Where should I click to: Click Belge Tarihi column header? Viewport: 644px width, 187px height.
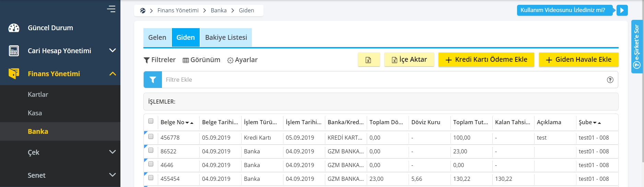click(x=220, y=122)
